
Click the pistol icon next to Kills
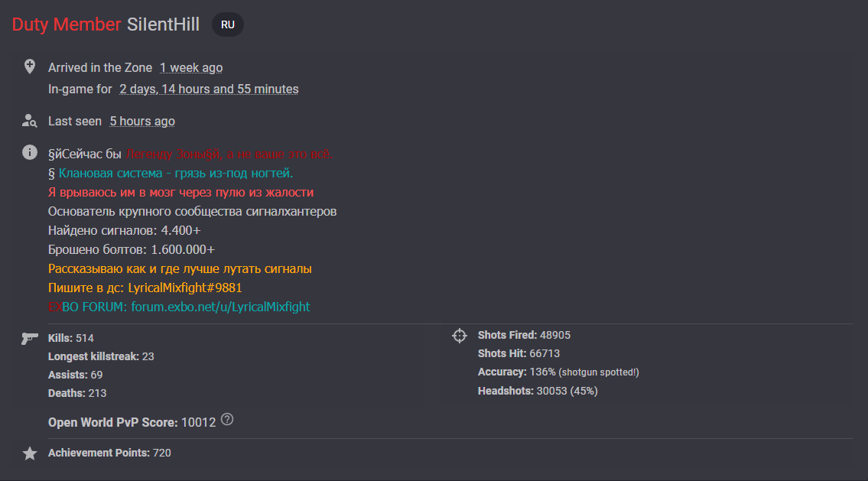tap(30, 338)
